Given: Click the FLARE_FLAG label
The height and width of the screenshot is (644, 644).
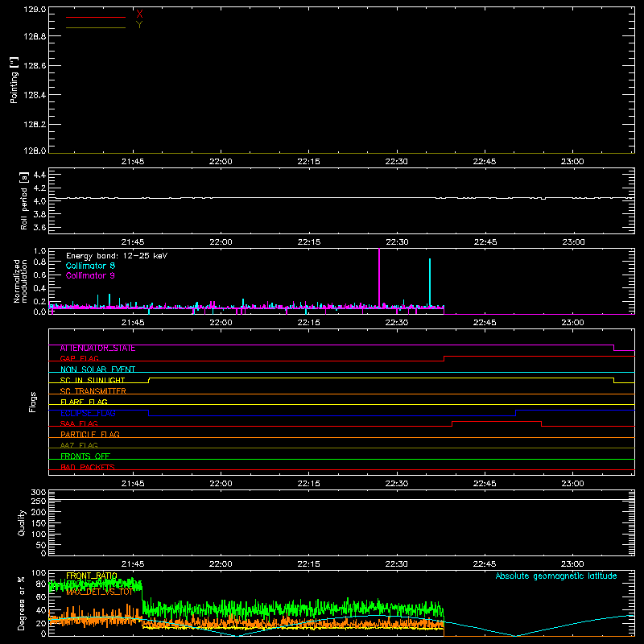Looking at the screenshot, I should 84,402.
